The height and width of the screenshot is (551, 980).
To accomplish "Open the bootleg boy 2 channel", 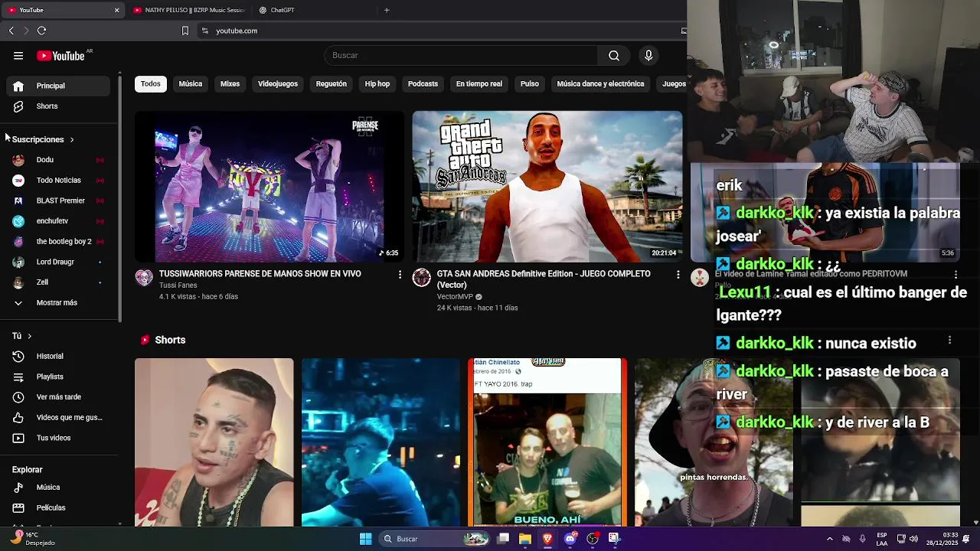I will tap(60, 241).
